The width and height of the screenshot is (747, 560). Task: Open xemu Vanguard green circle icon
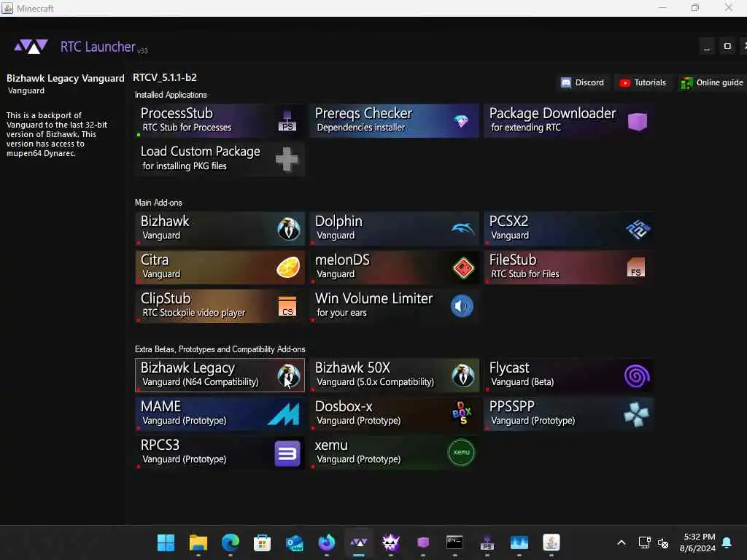[x=461, y=452]
